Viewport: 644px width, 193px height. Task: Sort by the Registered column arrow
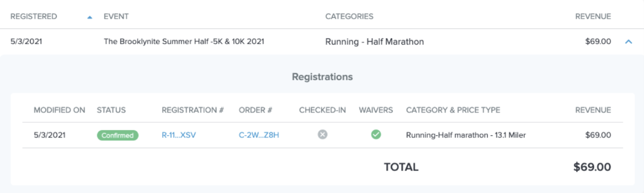tap(90, 17)
